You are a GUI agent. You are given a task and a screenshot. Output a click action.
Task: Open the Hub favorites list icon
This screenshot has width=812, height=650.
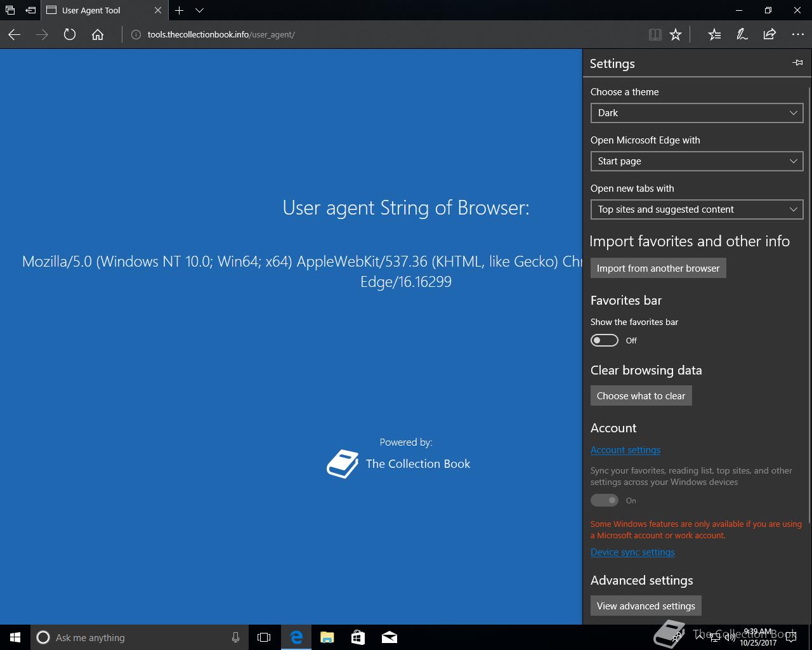click(x=714, y=35)
